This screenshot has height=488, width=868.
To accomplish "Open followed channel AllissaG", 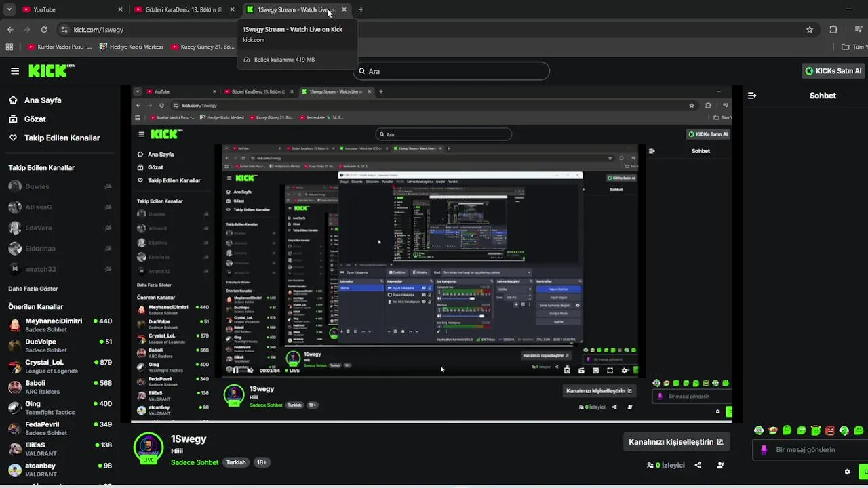I will click(x=60, y=207).
